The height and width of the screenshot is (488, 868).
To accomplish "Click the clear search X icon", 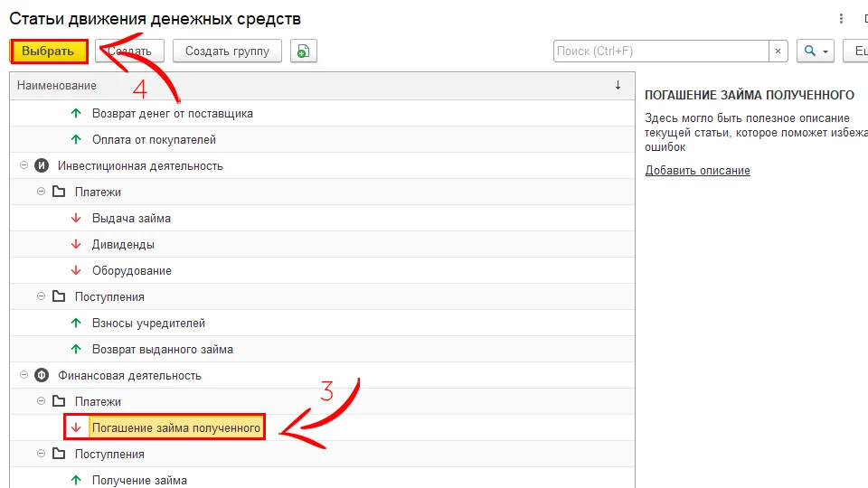I will [x=779, y=52].
